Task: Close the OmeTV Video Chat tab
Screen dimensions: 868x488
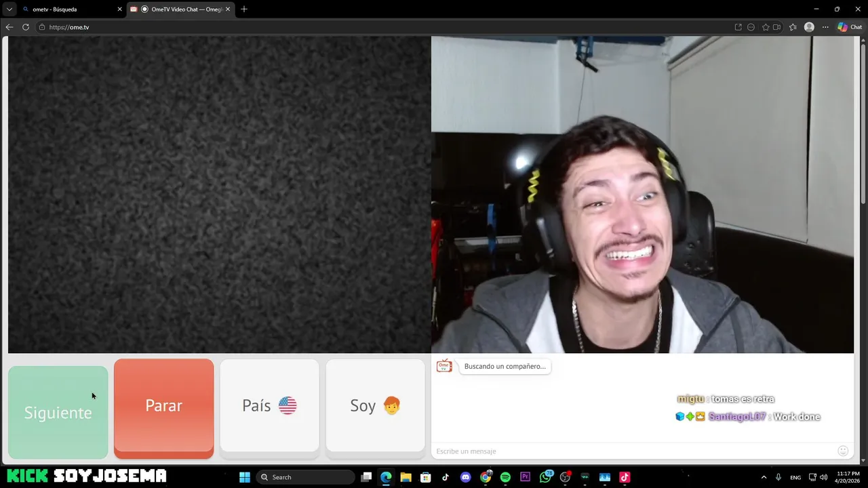Action: pyautogui.click(x=228, y=9)
